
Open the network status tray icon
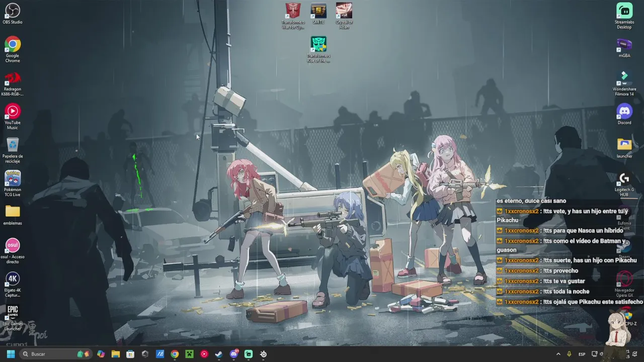pos(594,354)
